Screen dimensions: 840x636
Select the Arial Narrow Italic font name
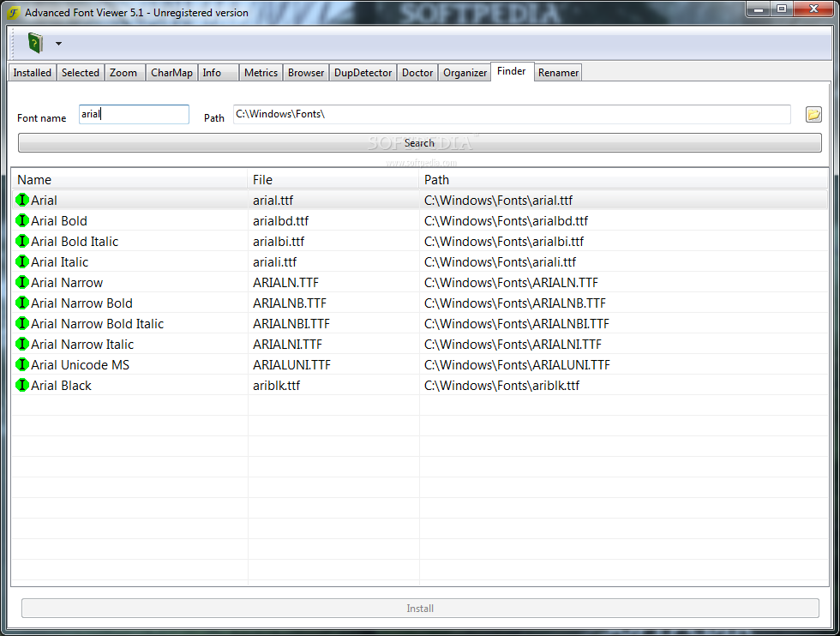click(x=82, y=344)
